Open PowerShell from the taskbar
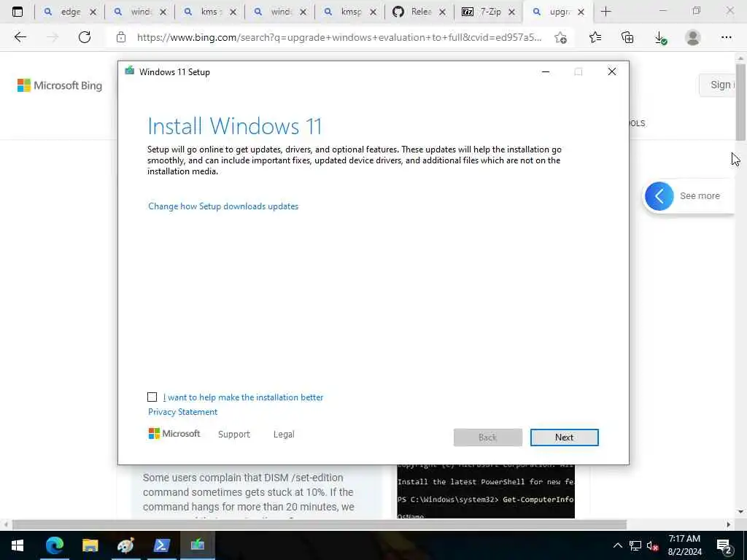 point(161,545)
